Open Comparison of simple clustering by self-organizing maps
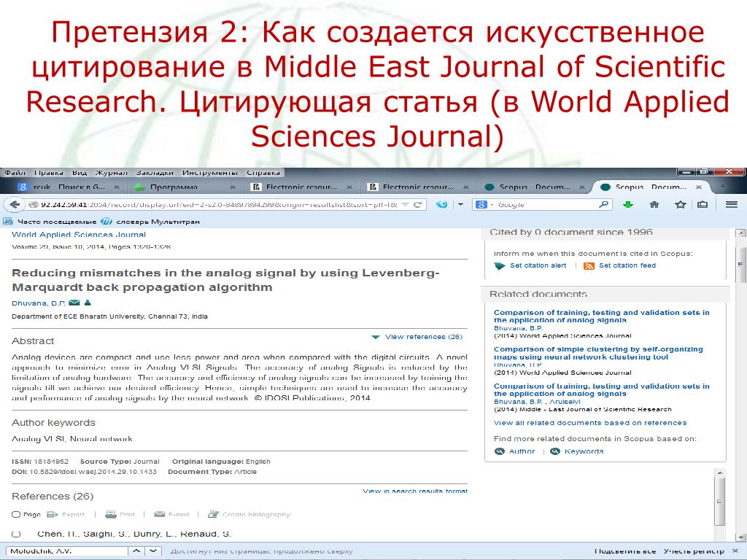Screen dimensions: 747x560 pyautogui.click(x=598, y=353)
